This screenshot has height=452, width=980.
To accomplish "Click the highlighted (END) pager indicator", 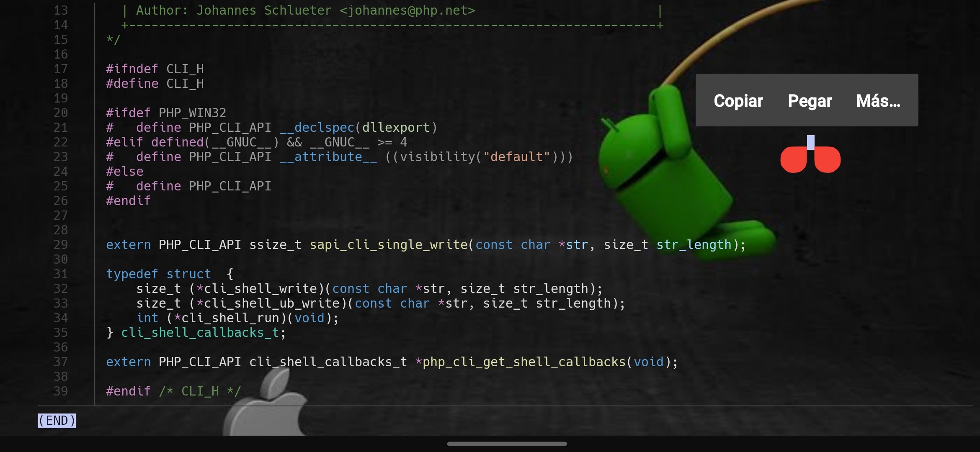I will (57, 420).
